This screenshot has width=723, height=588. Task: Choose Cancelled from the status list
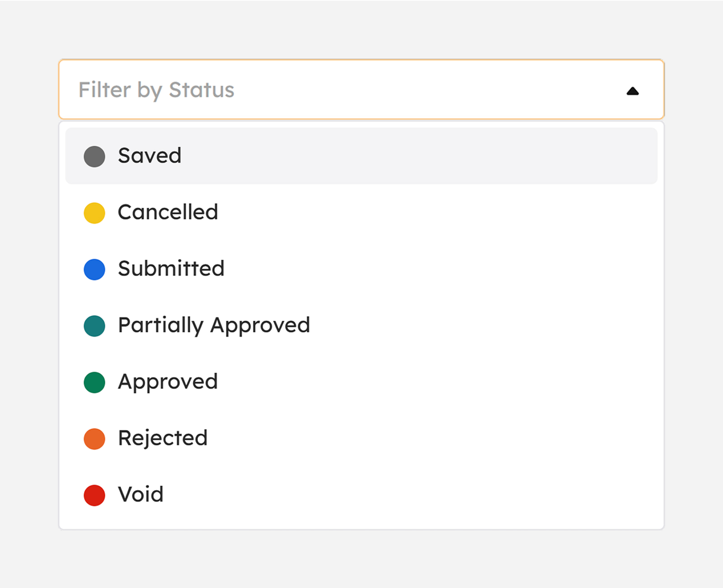point(168,212)
